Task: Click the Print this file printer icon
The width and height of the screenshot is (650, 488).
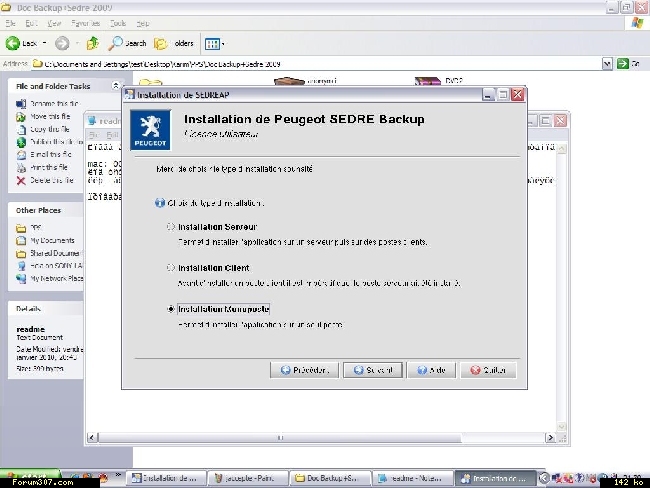Action: click(21, 168)
